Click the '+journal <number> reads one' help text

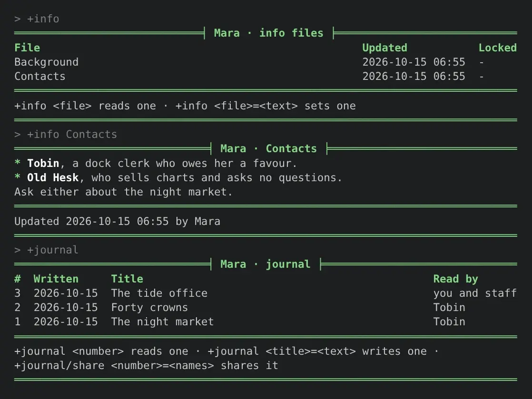tap(101, 351)
